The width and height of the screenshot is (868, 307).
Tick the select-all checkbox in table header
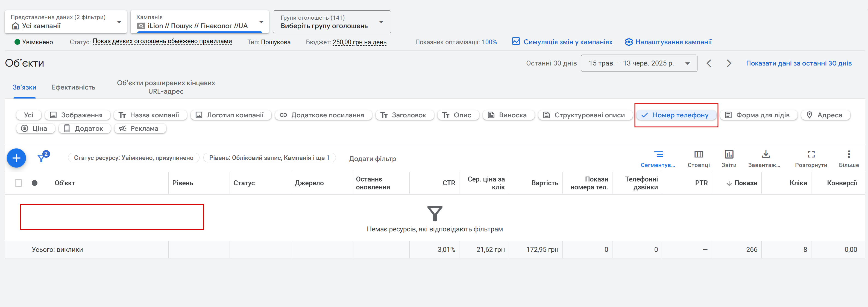click(x=19, y=183)
